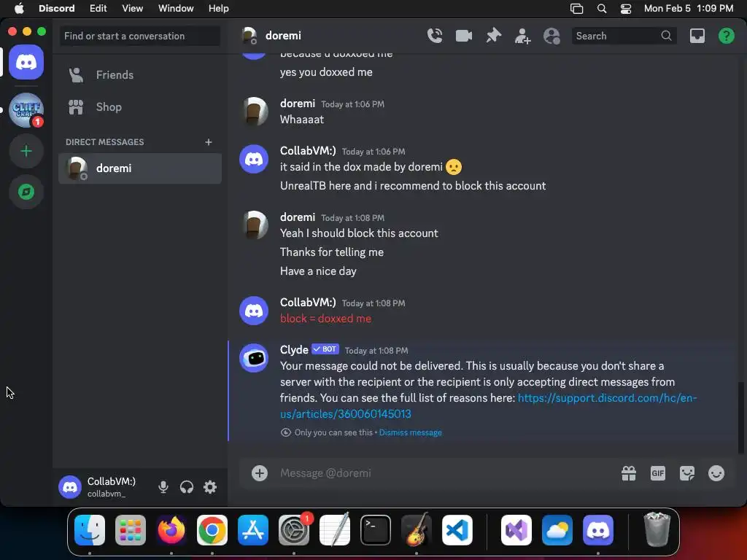Image resolution: width=747 pixels, height=560 pixels.
Task: Open Friends tab in sidebar
Action: coord(139,75)
